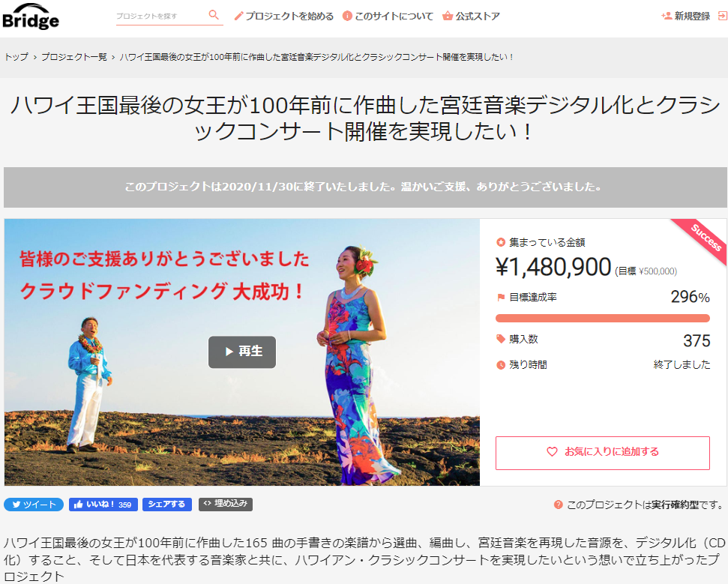The width and height of the screenshot is (728, 584).
Task: Click the トップ breadcrumb link
Action: [16, 57]
